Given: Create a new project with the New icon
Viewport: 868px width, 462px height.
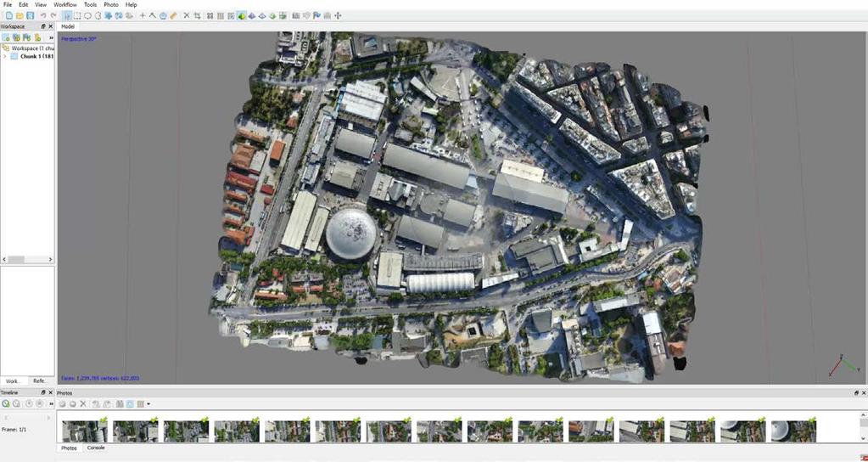Looking at the screenshot, I should (x=8, y=15).
